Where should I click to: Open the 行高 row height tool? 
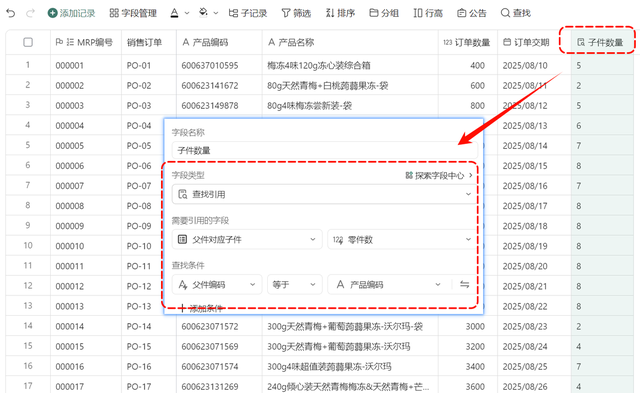click(428, 13)
